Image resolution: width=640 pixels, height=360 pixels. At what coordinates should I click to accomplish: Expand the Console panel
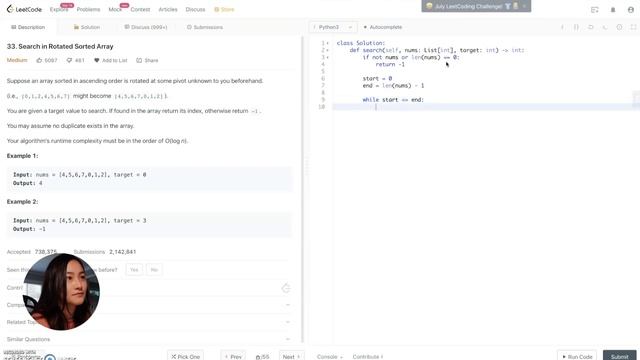(329, 356)
